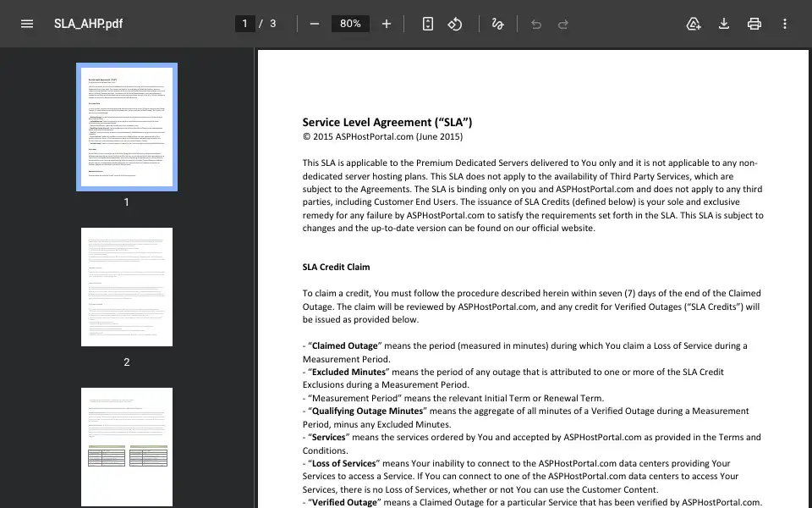Image resolution: width=812 pixels, height=508 pixels.
Task: Click the bold term "Verified Outage"
Action: click(x=344, y=502)
